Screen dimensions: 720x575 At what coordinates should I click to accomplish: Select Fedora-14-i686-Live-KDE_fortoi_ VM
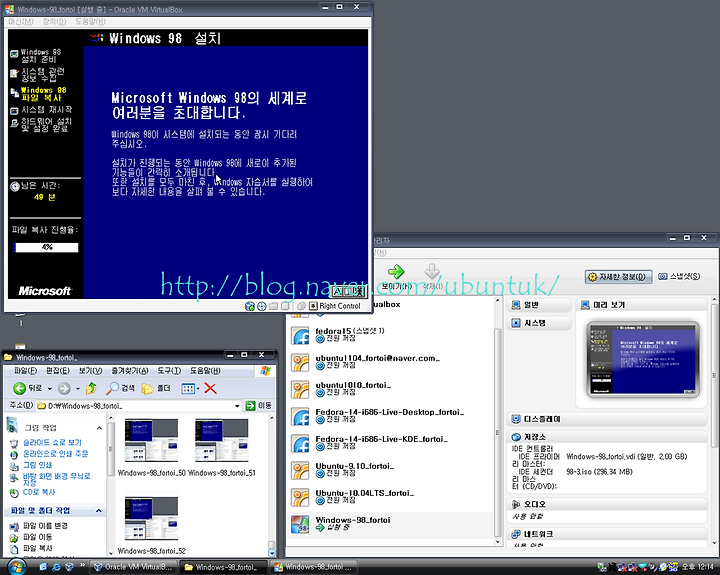coord(390,444)
